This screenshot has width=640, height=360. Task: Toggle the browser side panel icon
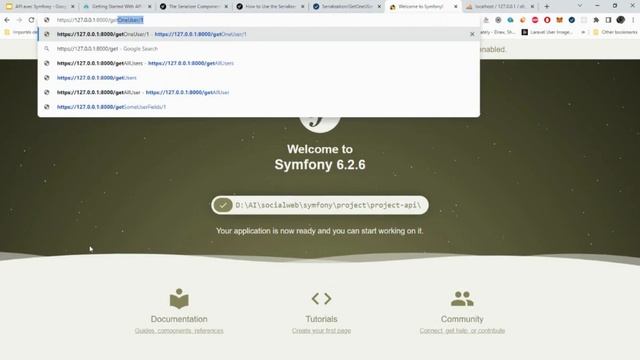[609, 20]
